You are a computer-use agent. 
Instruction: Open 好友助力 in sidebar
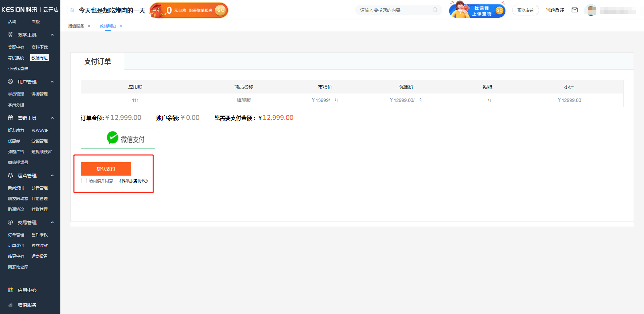click(16, 130)
